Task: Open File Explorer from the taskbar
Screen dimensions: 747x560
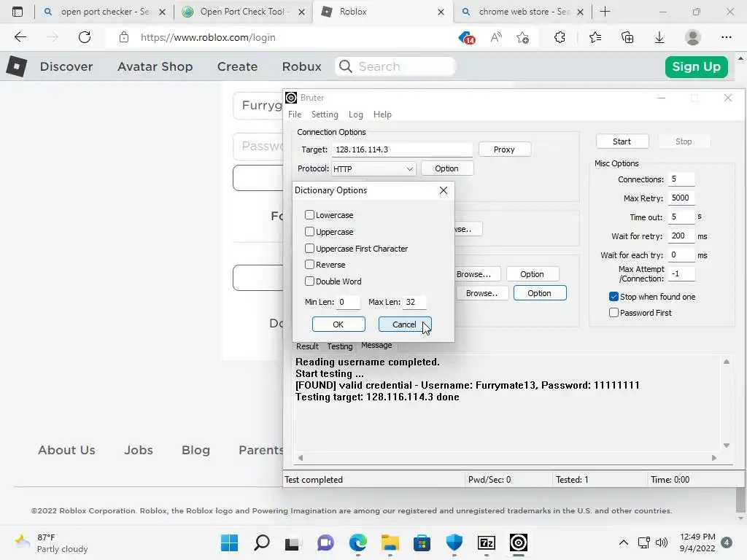Action: point(390,542)
